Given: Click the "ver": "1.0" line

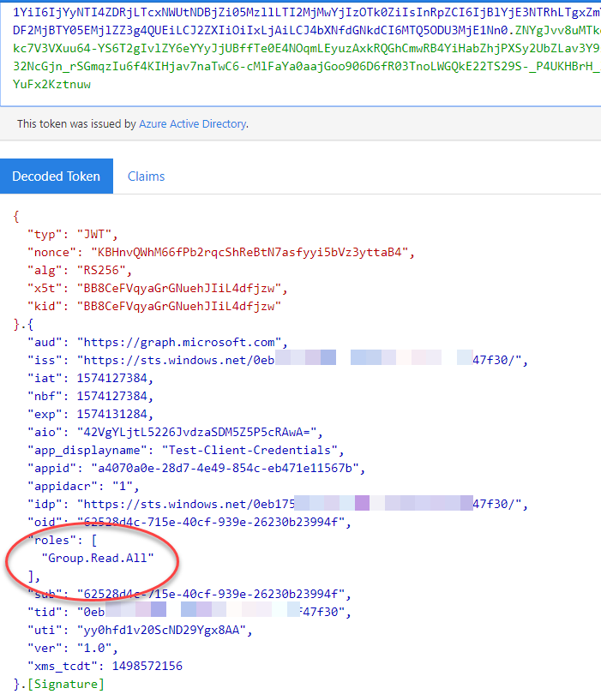Looking at the screenshot, I should tap(72, 649).
